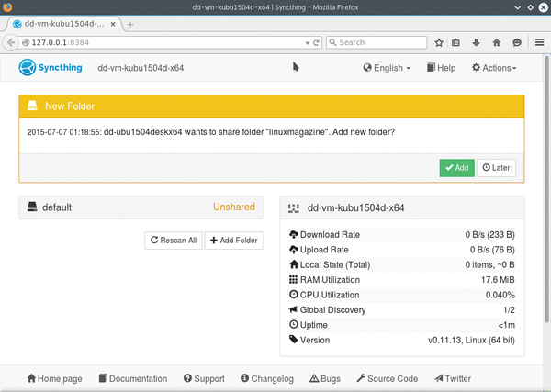551x392 pixels.
Task: Open Firefox downloads arrow icon
Action: coord(476,42)
